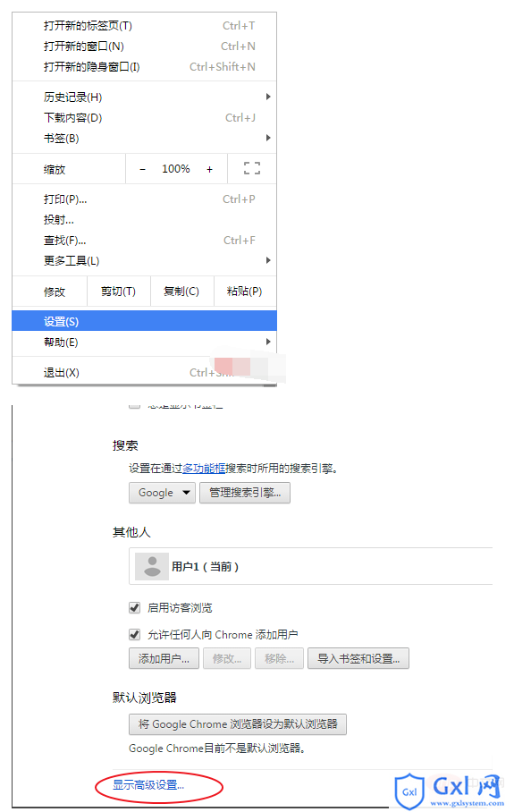Choose 退出(X) from the menu

click(x=144, y=372)
